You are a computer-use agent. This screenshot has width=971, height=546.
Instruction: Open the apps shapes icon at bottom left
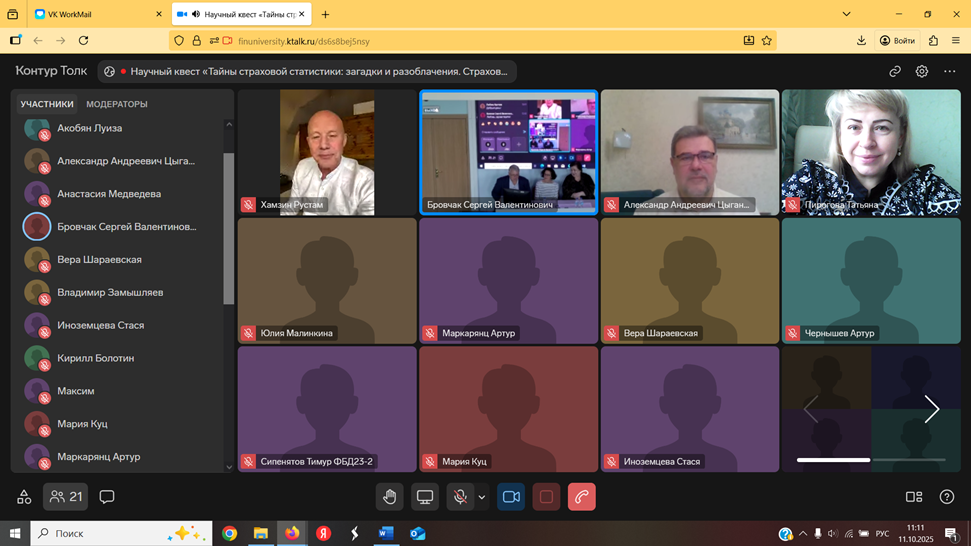(24, 497)
